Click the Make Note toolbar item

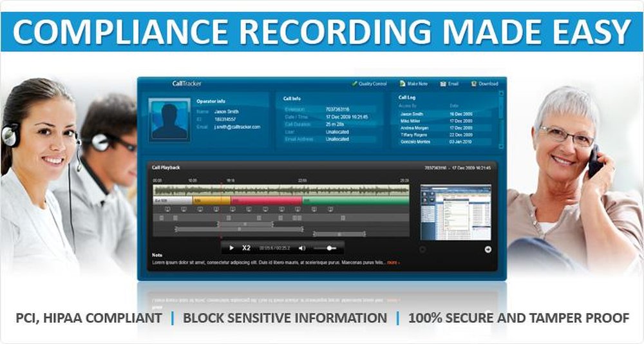[x=413, y=84]
